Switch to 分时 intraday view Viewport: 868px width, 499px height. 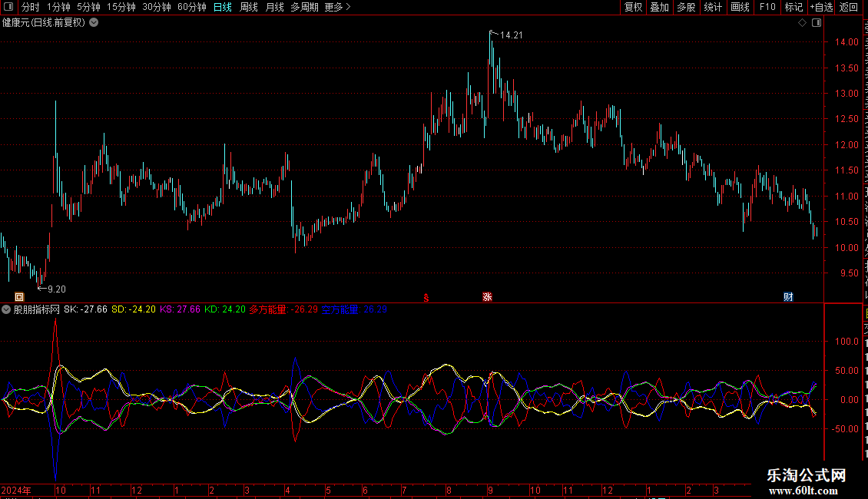31,7
